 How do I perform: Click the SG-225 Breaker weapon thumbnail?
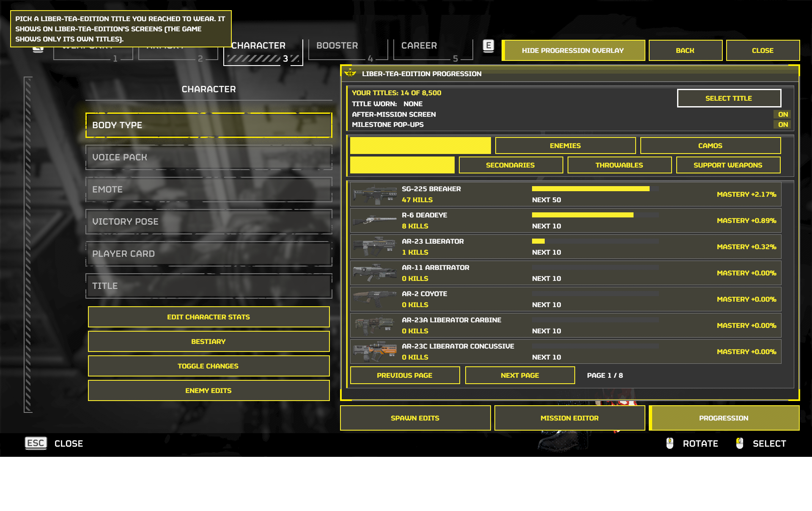point(375,194)
